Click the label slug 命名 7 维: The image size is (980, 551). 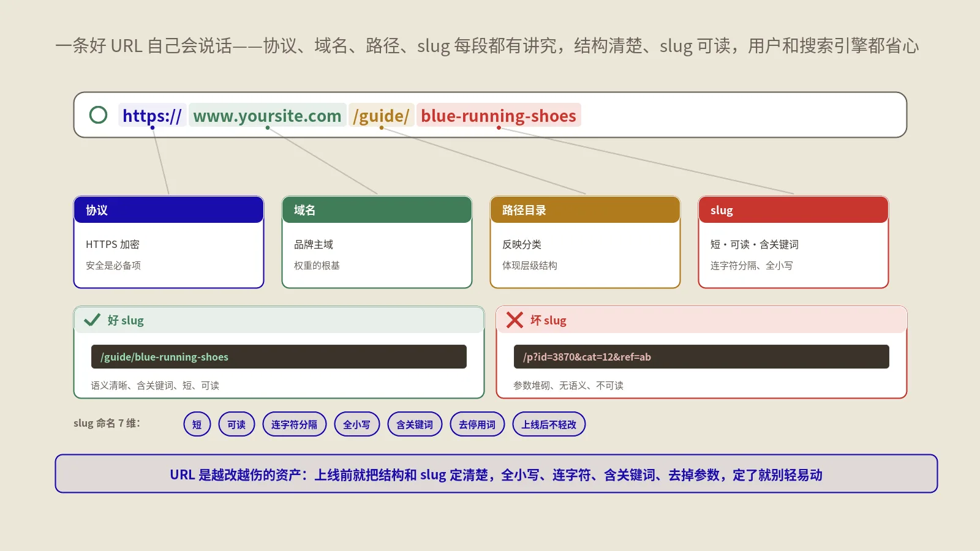click(x=107, y=423)
